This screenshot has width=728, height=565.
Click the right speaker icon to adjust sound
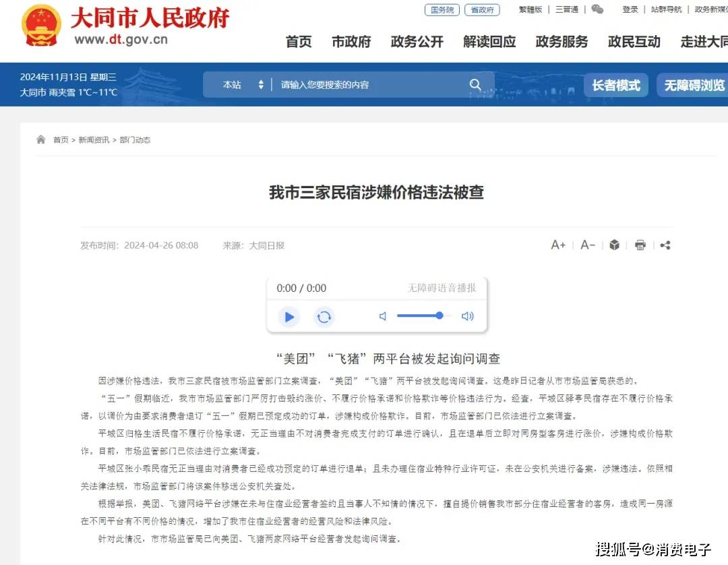(x=468, y=316)
